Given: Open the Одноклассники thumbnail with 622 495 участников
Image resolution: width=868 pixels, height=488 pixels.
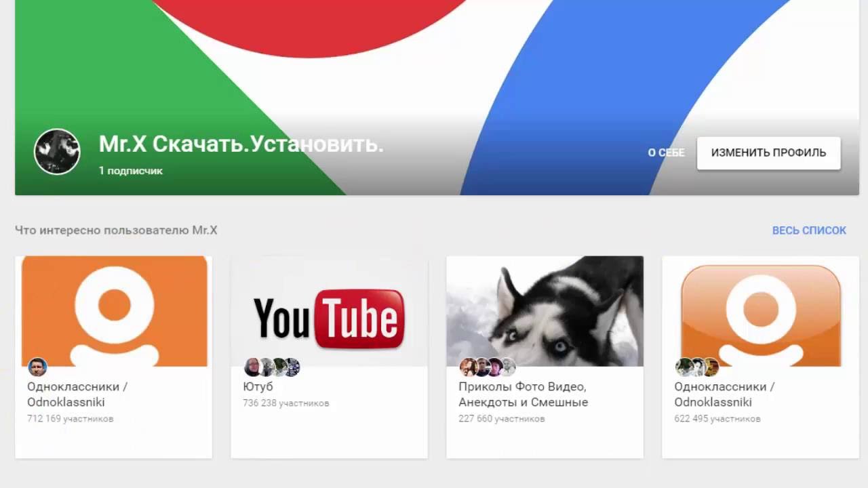Looking at the screenshot, I should (x=761, y=311).
